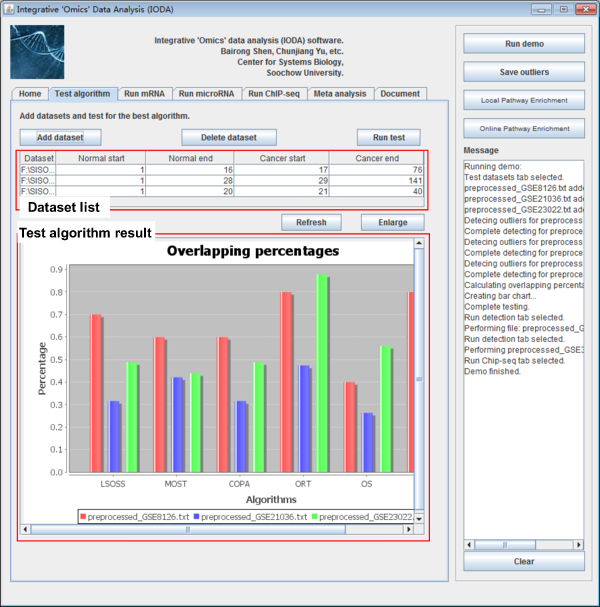
Task: Click the blue GSE21036 legend swatch
Action: click(x=196, y=516)
